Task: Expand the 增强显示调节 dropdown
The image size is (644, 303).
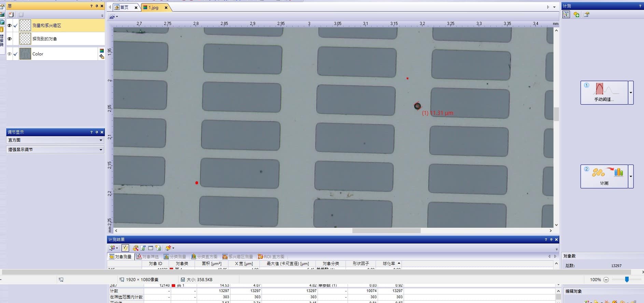Action: click(101, 150)
